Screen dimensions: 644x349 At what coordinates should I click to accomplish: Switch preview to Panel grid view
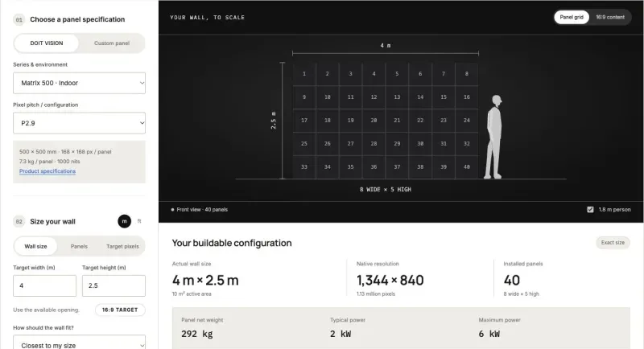[572, 17]
